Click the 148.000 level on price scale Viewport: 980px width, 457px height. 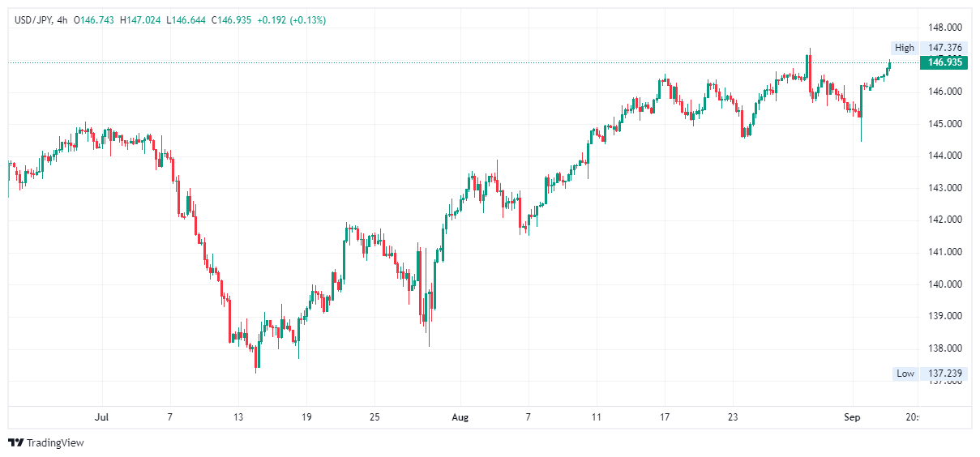pyautogui.click(x=944, y=27)
